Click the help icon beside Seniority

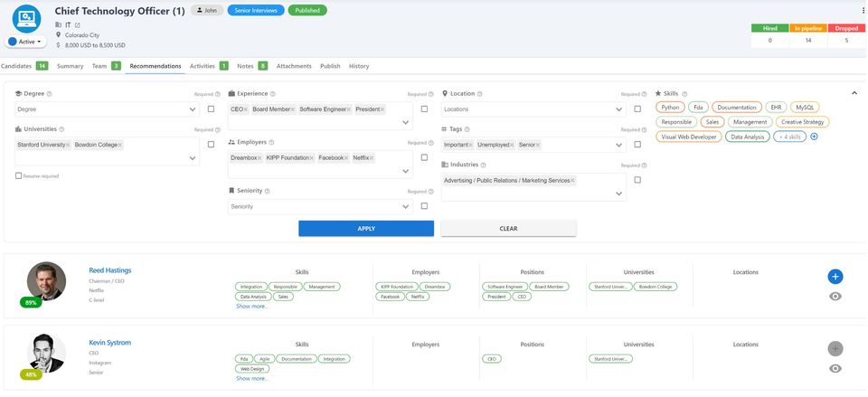pyautogui.click(x=268, y=191)
